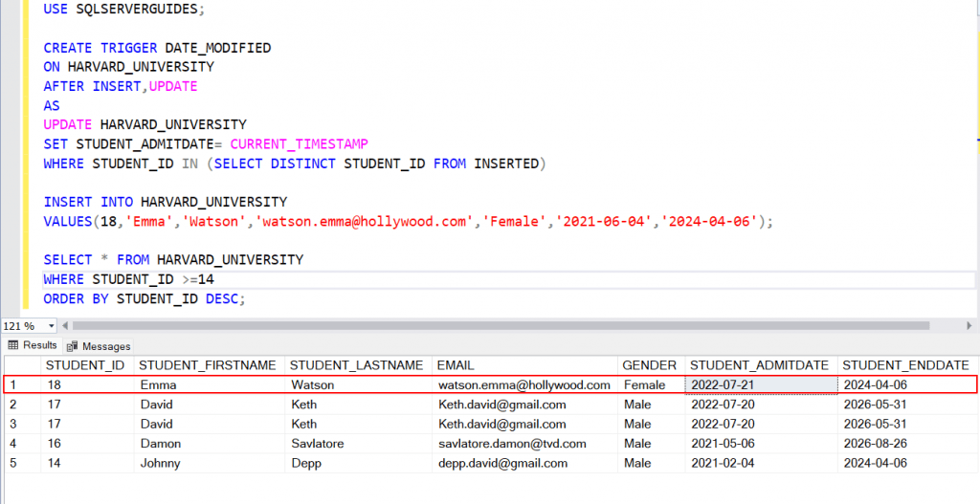Click the depp.david@gmail.com email cell
This screenshot has height=504, width=980.
click(x=524, y=464)
